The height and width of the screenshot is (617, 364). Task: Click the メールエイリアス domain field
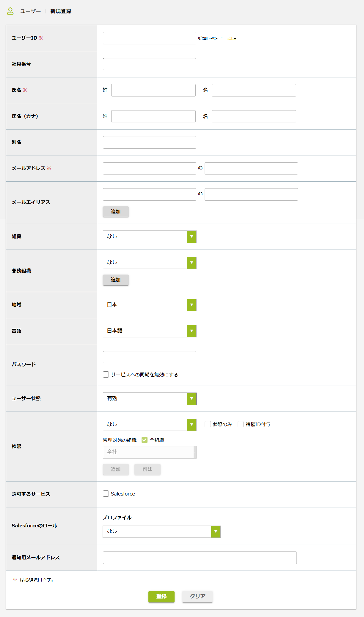pyautogui.click(x=251, y=194)
